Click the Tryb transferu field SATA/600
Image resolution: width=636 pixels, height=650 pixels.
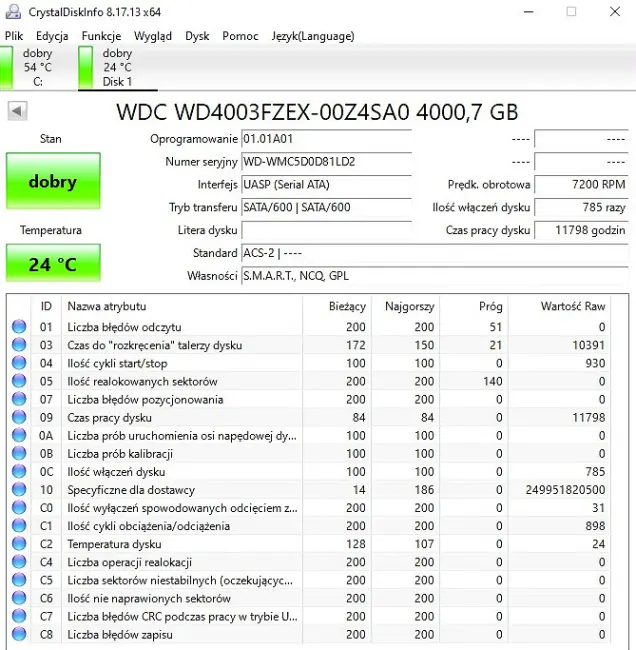326,207
